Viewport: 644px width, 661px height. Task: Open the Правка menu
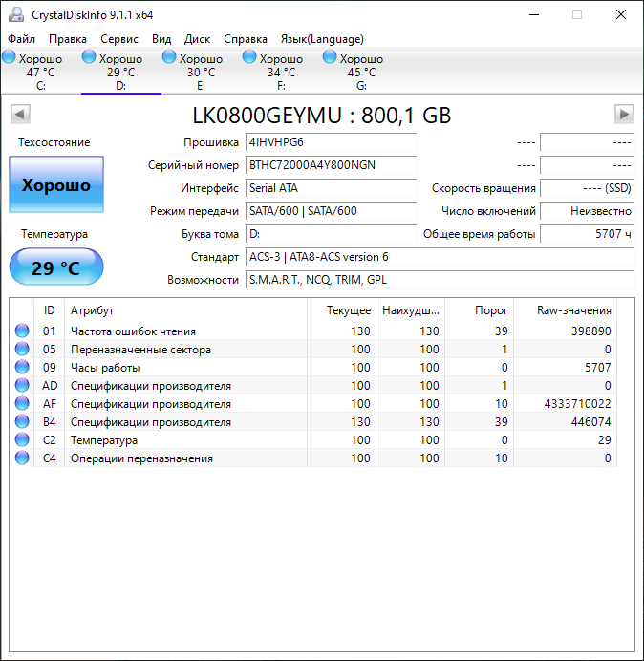pyautogui.click(x=68, y=39)
